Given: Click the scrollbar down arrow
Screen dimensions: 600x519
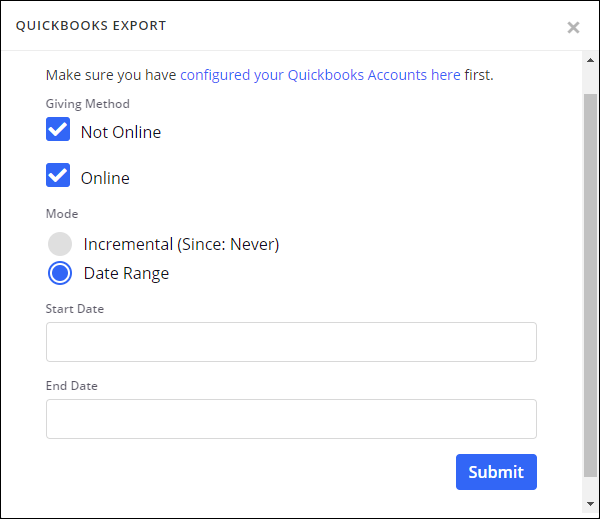Looking at the screenshot, I should pyautogui.click(x=590, y=502).
